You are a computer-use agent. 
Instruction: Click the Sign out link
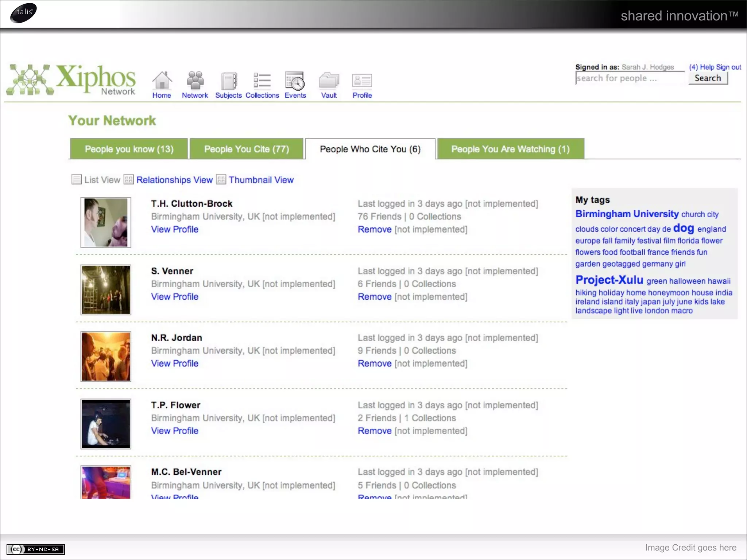[x=729, y=67]
